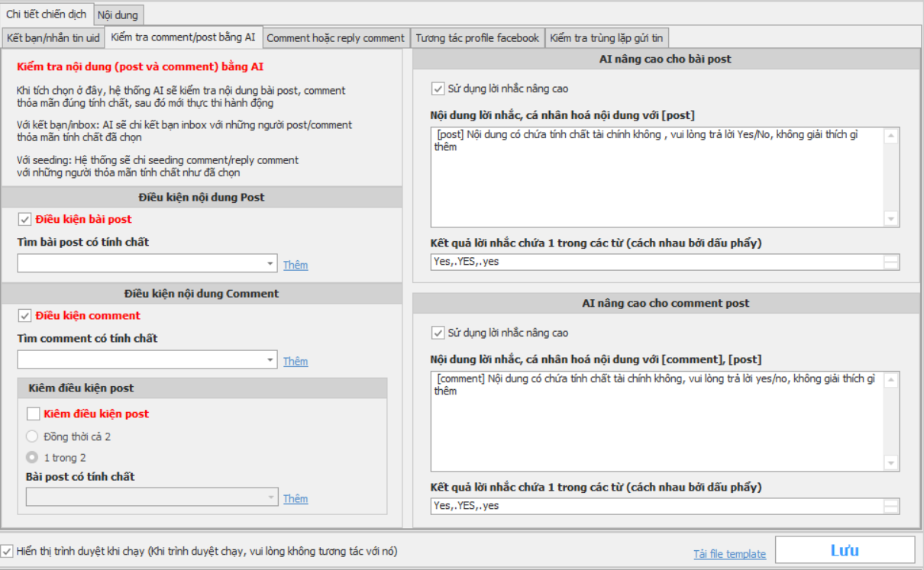Screen dimensions: 924x570
Task: Select Tương tác profile facebook tab
Action: [x=477, y=37]
